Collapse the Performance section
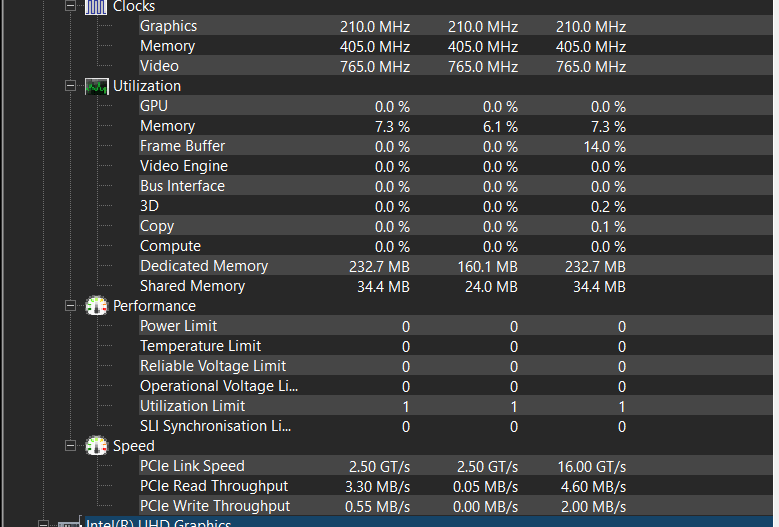Screen dimensions: 779x527 point(71,306)
